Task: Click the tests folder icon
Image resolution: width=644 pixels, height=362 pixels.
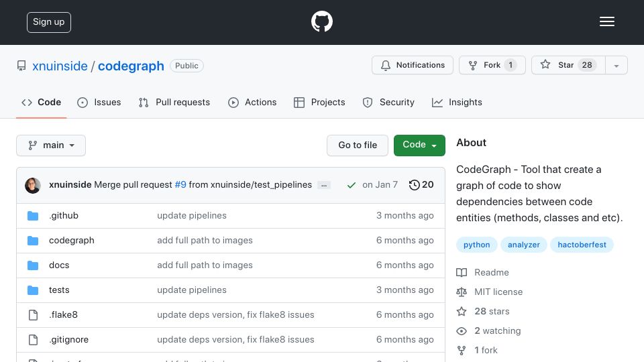Action: pos(33,290)
